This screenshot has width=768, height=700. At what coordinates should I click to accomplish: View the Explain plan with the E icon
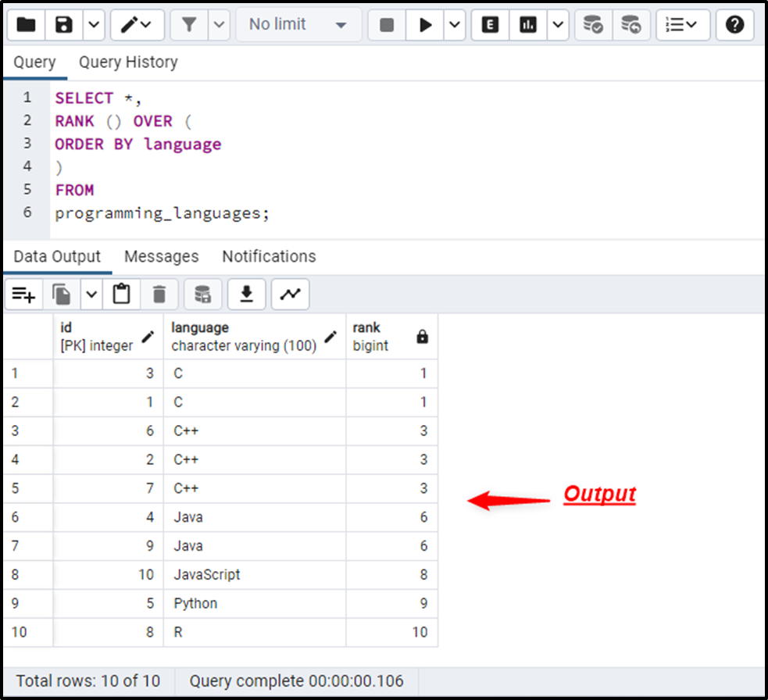(x=489, y=24)
